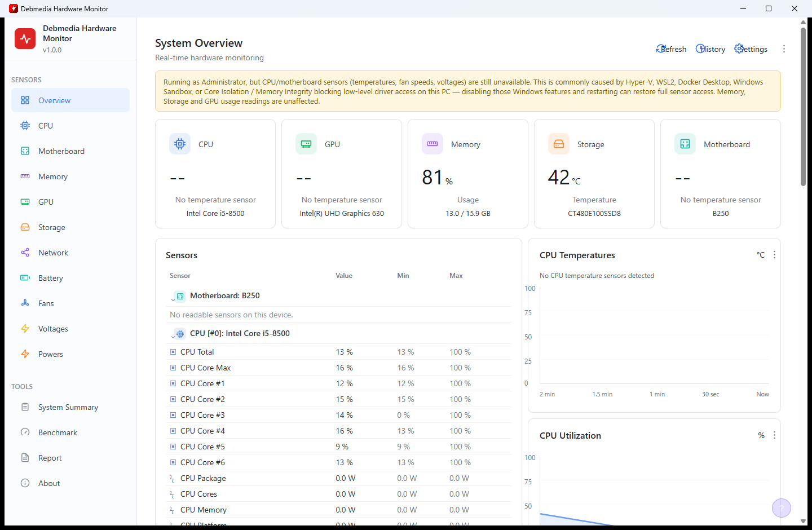Select the "CPU Core Max" sensor row
This screenshot has width=812, height=530.
339,368
